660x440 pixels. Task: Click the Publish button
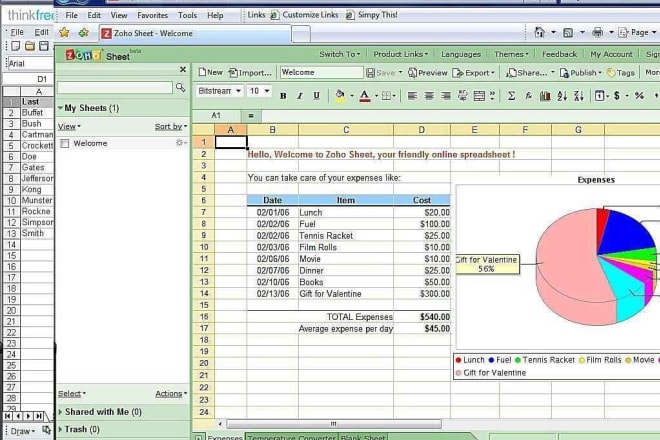[x=580, y=73]
